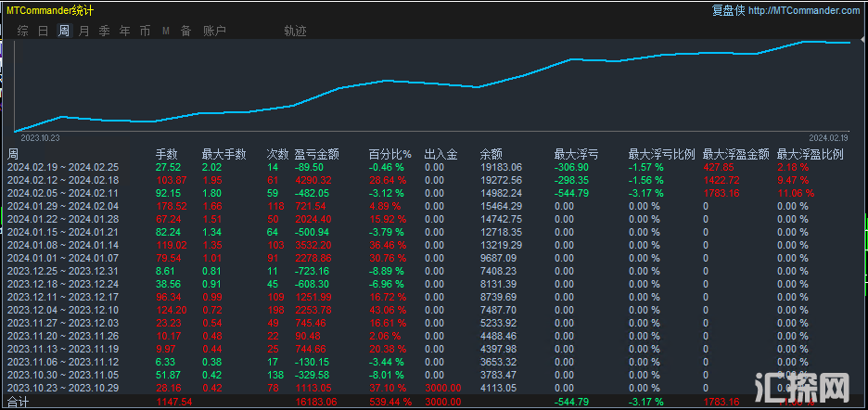The width and height of the screenshot is (868, 410).
Task: Open the 月 monthly statistics tab
Action: click(84, 31)
